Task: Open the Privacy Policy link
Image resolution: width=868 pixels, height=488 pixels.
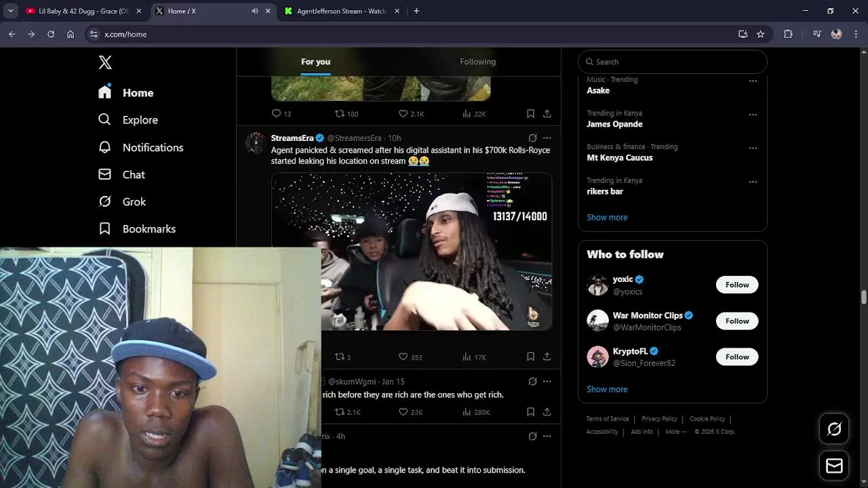Action: tap(659, 419)
